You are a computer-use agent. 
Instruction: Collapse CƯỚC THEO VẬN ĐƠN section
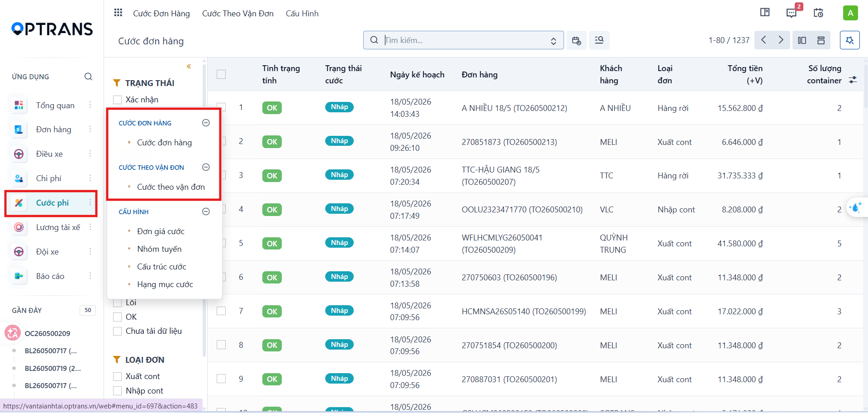pos(206,167)
